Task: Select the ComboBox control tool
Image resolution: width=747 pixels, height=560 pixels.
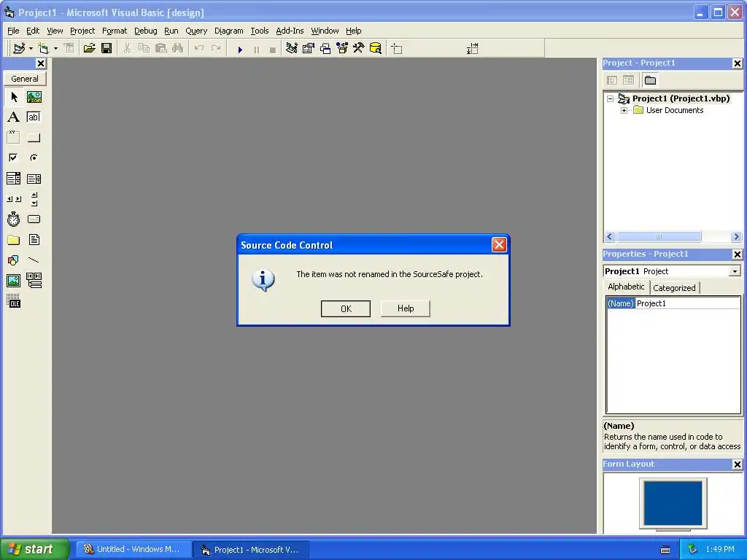Action: click(x=14, y=179)
